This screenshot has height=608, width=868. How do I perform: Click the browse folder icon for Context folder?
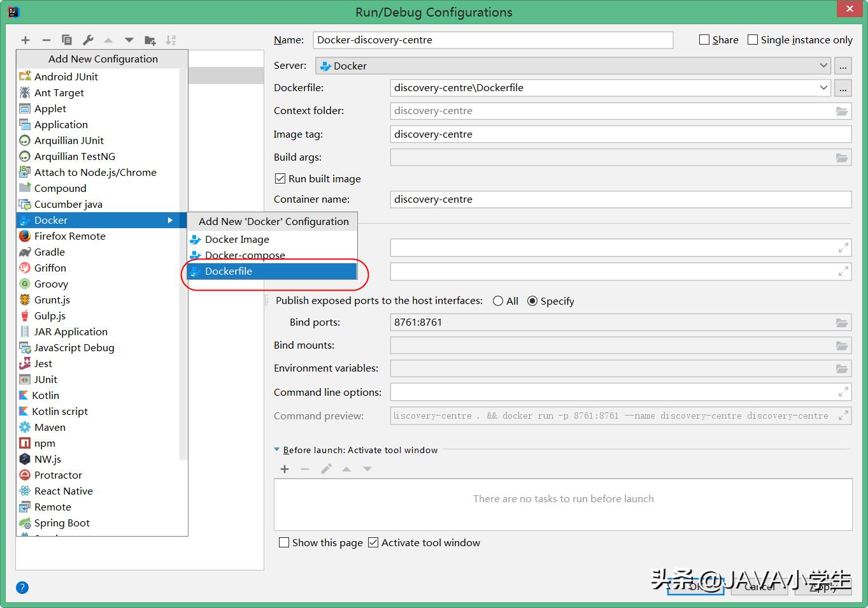coord(842,111)
